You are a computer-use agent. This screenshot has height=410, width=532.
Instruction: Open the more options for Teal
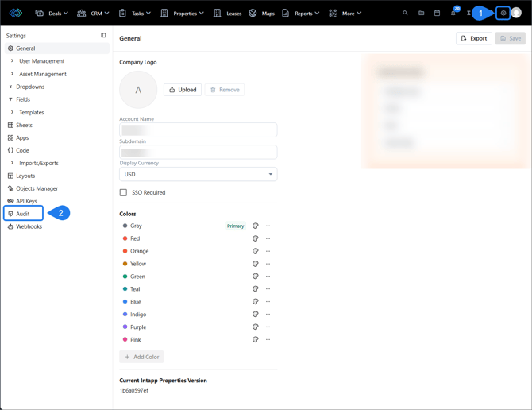[x=268, y=289]
